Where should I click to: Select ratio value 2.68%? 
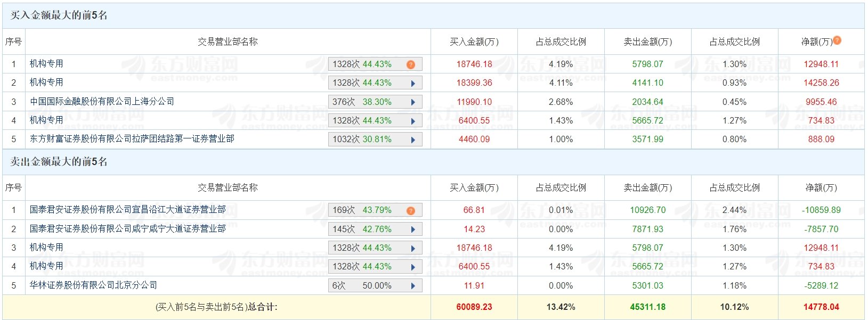(x=561, y=102)
